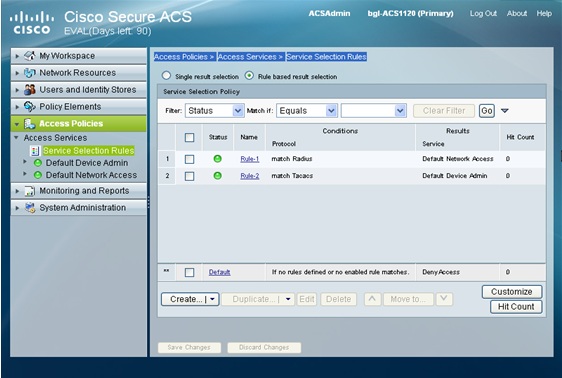The height and width of the screenshot is (378, 562).
Task: Click the Policy Elements icon
Action: [29, 106]
